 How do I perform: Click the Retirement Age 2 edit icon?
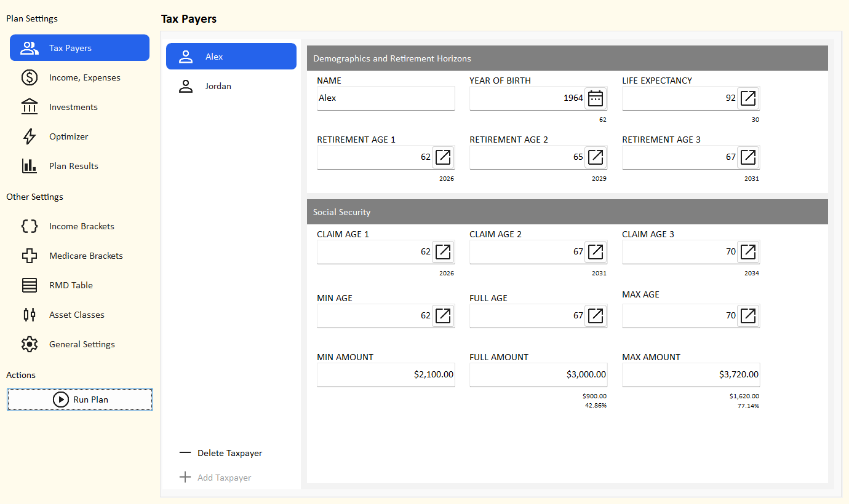click(596, 157)
